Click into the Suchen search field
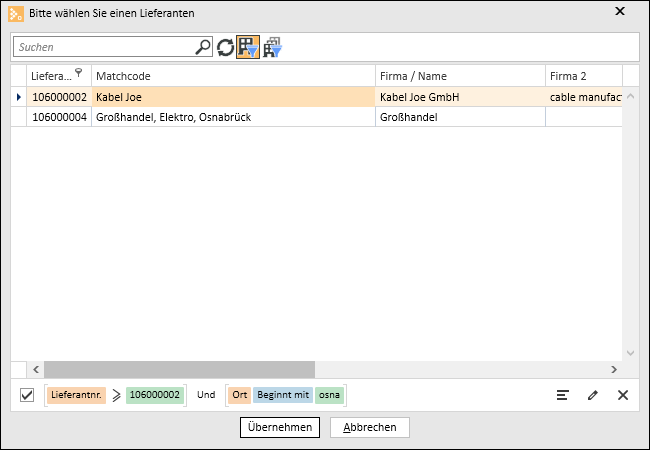The image size is (650, 450). pyautogui.click(x=104, y=47)
